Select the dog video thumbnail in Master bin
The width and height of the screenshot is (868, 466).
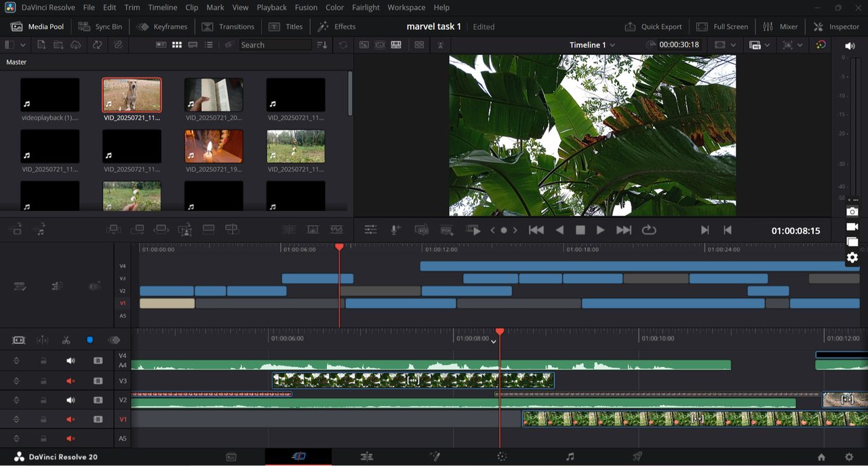click(x=132, y=94)
